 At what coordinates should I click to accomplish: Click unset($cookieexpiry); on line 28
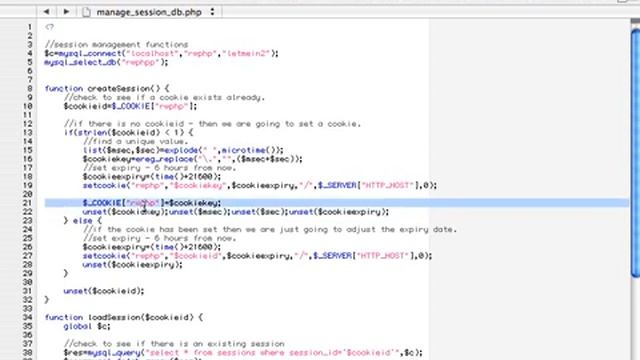pyautogui.click(x=133, y=265)
